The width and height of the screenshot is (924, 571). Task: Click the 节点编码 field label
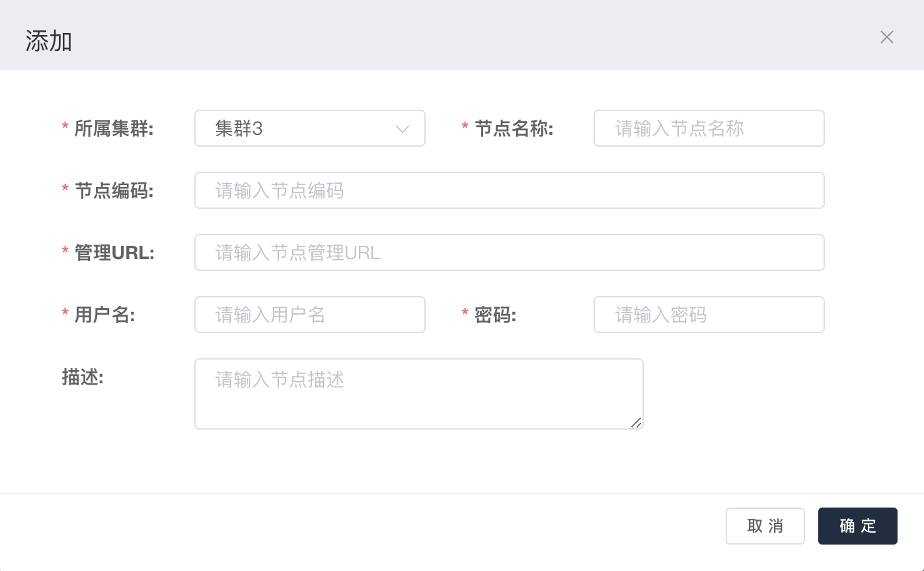point(114,191)
